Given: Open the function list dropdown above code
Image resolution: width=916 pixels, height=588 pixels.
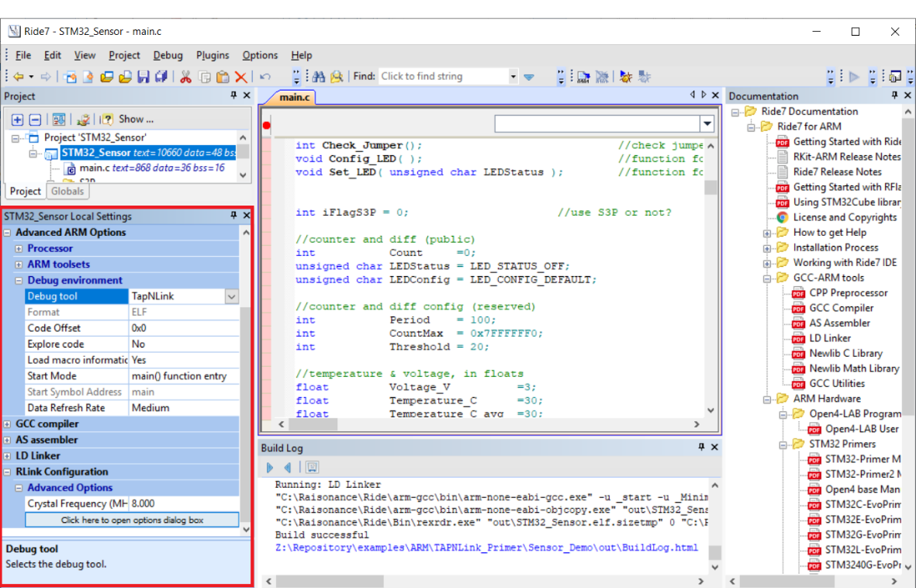Looking at the screenshot, I should [707, 124].
